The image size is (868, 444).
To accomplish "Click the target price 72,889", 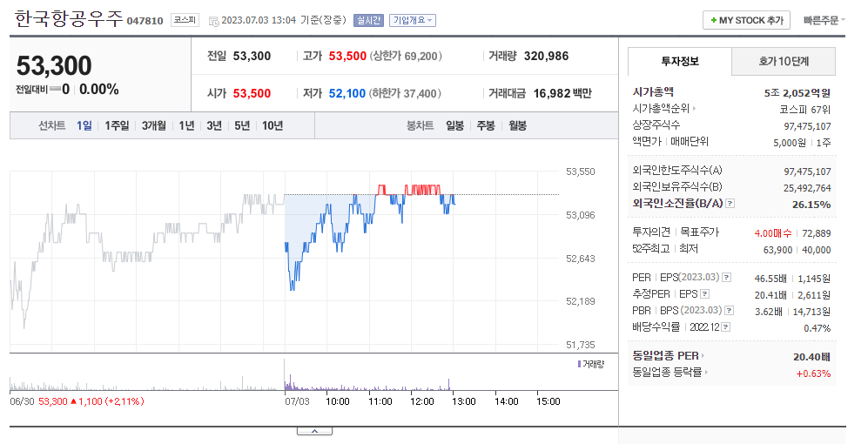I will (x=817, y=233).
